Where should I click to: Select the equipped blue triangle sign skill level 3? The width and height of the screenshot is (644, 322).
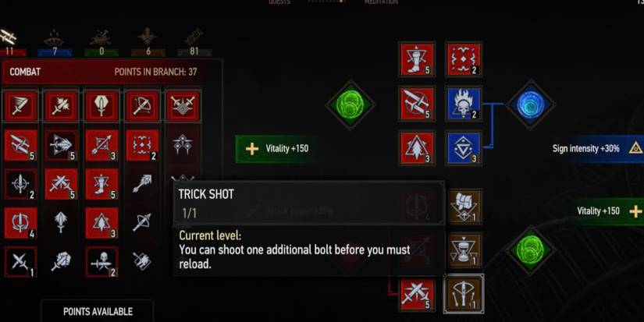[x=463, y=148]
